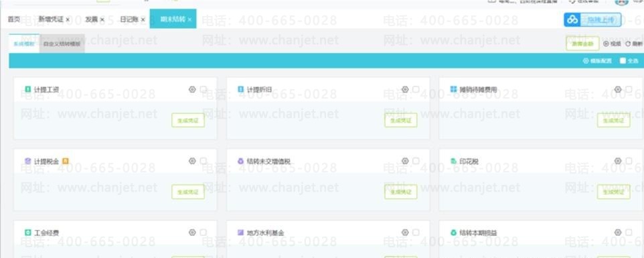Open settings gear on 地方水利基金 card
Image resolution: width=644 pixels, height=258 pixels.
(405, 233)
